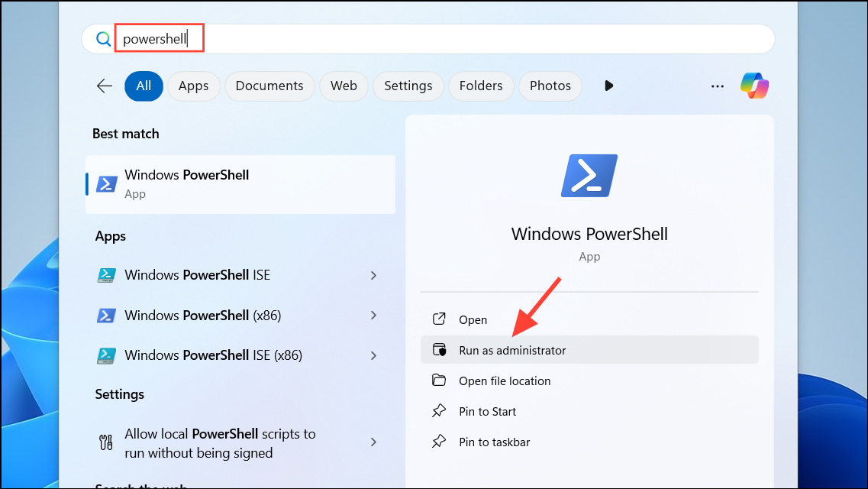Screen dimensions: 868x489
Task: Expand the PowerShell scripts setting chevron
Action: coord(373,442)
